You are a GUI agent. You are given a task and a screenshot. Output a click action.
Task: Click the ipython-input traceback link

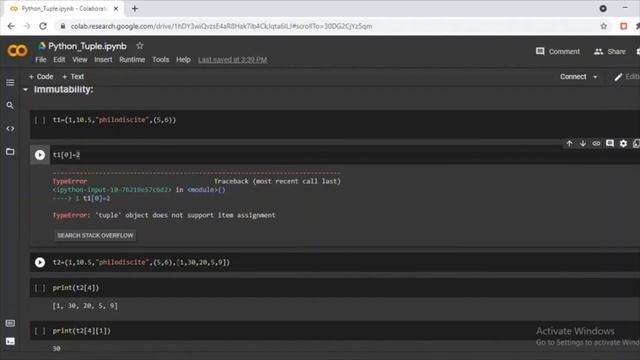pyautogui.click(x=112, y=190)
